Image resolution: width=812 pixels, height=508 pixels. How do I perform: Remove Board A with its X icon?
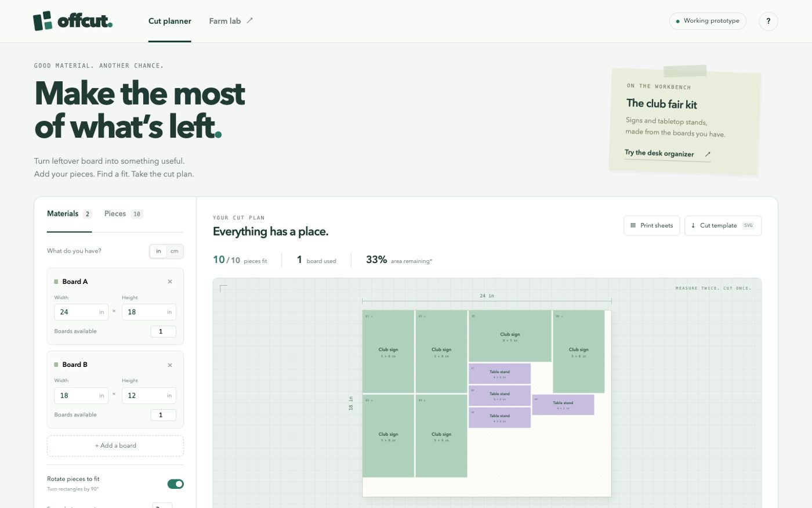(170, 282)
